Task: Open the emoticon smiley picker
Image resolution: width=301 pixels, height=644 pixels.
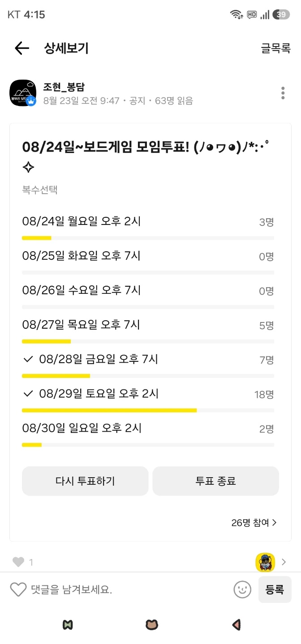Action: coord(242,589)
